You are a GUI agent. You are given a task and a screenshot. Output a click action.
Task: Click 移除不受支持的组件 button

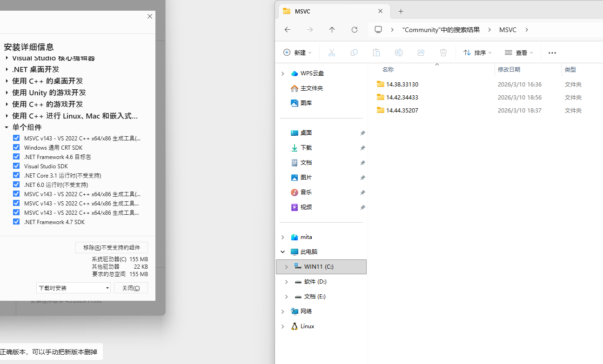112,248
